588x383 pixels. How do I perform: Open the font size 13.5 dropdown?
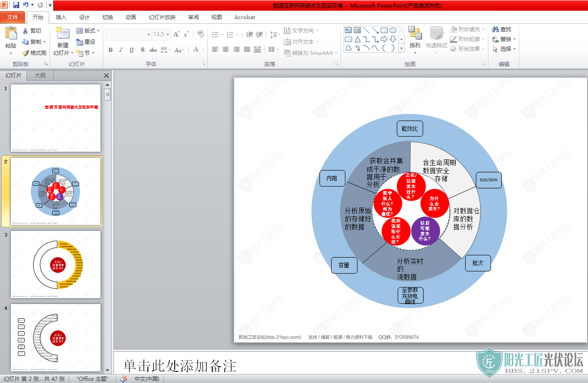coord(168,34)
